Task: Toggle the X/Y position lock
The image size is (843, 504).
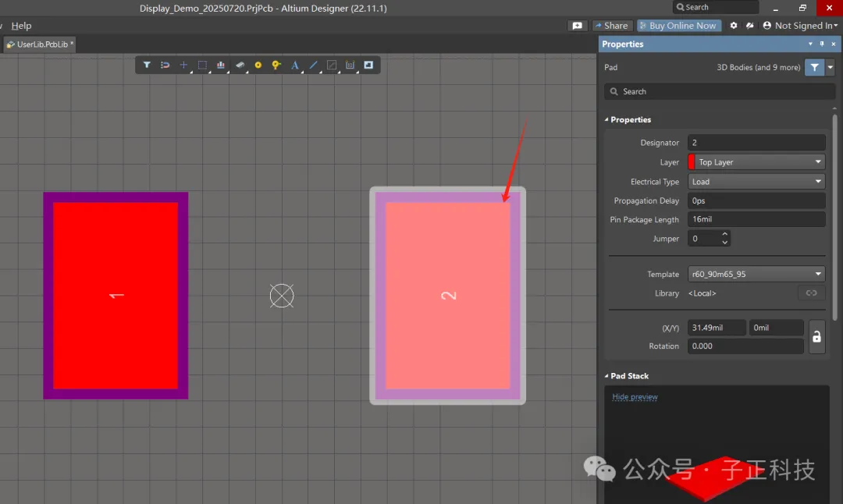Action: click(816, 337)
